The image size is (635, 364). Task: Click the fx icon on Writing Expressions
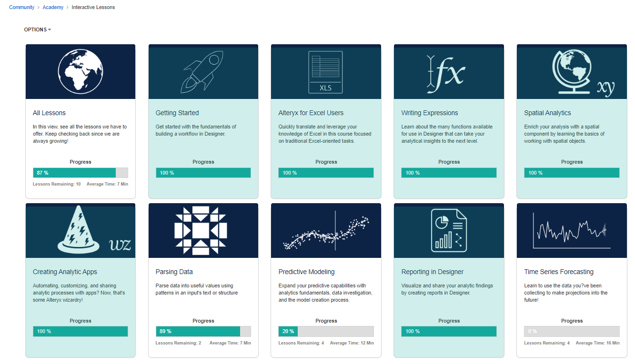448,71
